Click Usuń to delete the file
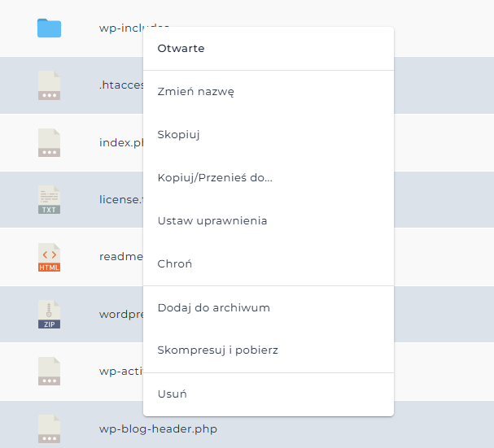494x448 pixels. click(x=173, y=394)
